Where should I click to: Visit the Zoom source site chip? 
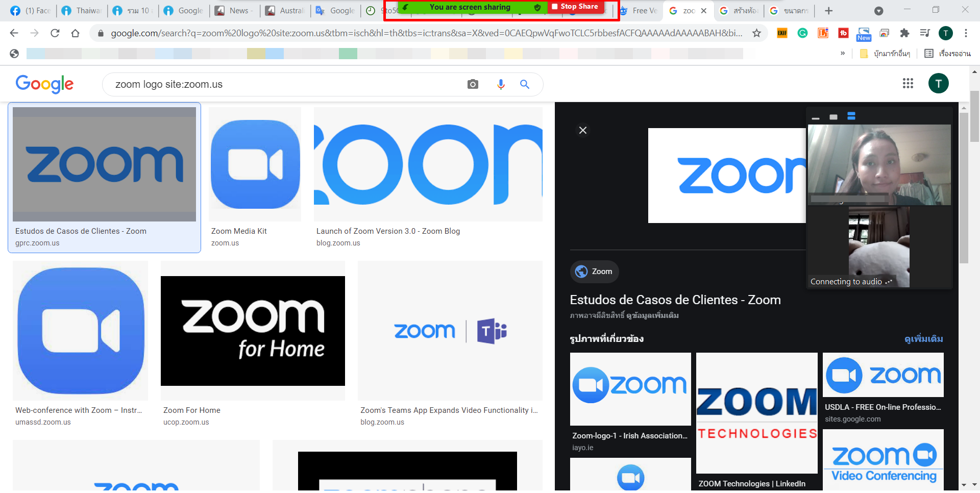click(x=595, y=272)
